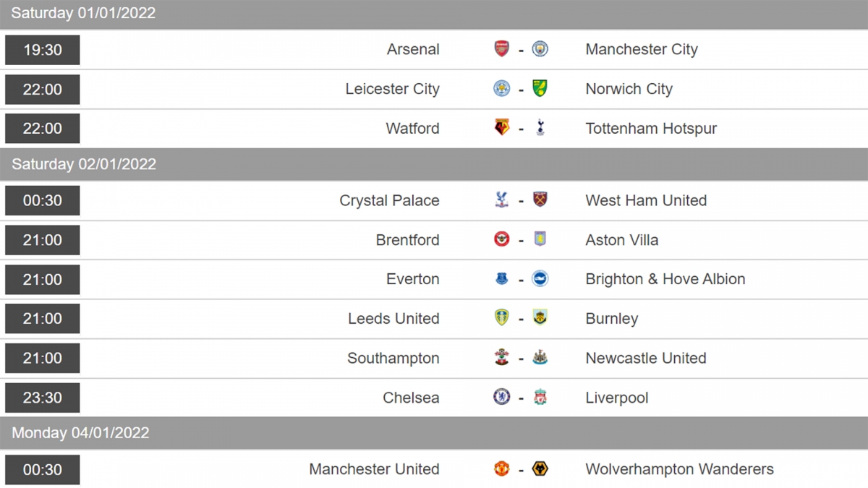Select the Norwich City crest icon
The height and width of the screenshot is (488, 868).
tap(540, 88)
